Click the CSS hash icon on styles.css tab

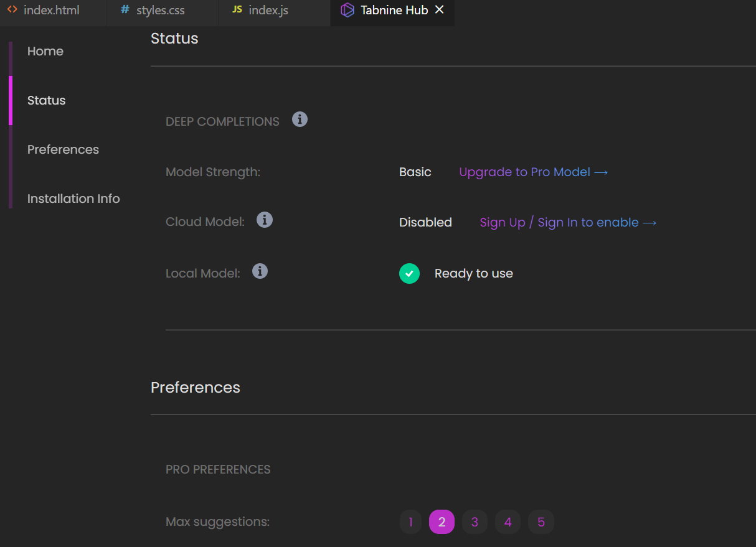tap(125, 10)
